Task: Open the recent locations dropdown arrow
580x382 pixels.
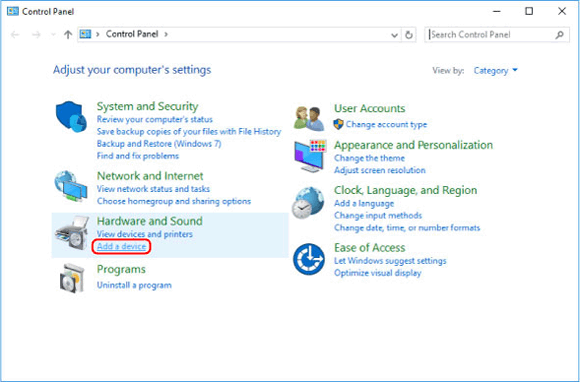Action: (54, 35)
